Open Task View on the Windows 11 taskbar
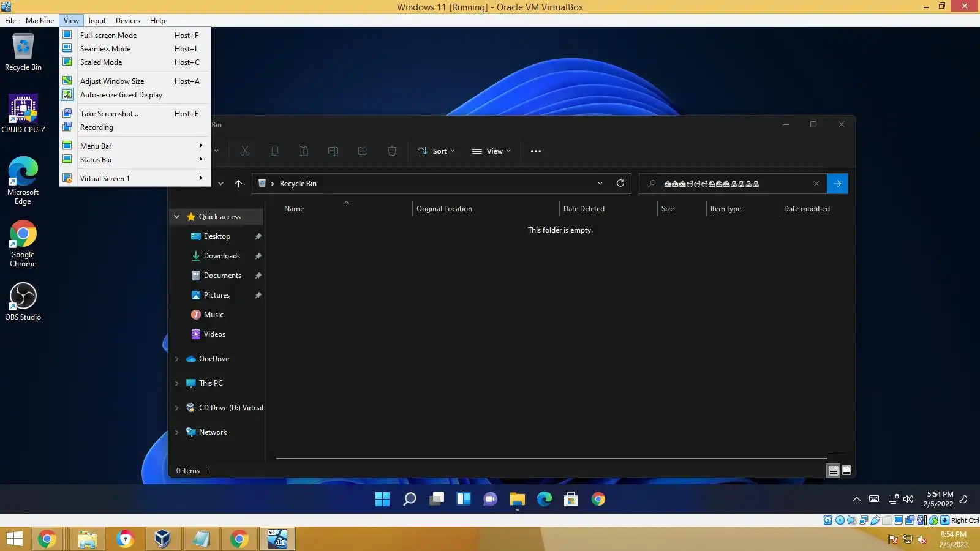980x551 pixels. [437, 500]
